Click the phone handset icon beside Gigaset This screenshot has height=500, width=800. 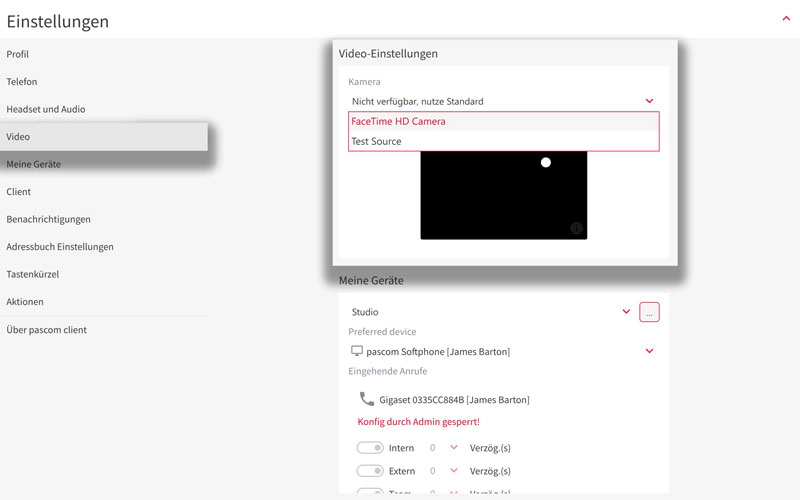click(367, 399)
